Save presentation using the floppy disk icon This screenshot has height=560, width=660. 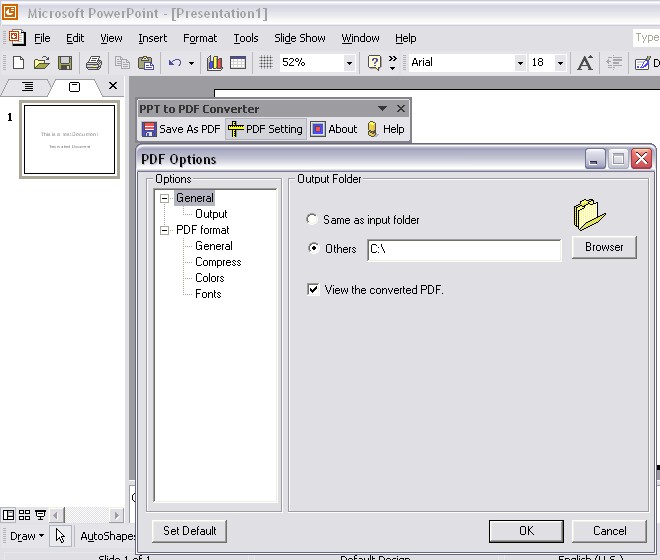coord(65,63)
